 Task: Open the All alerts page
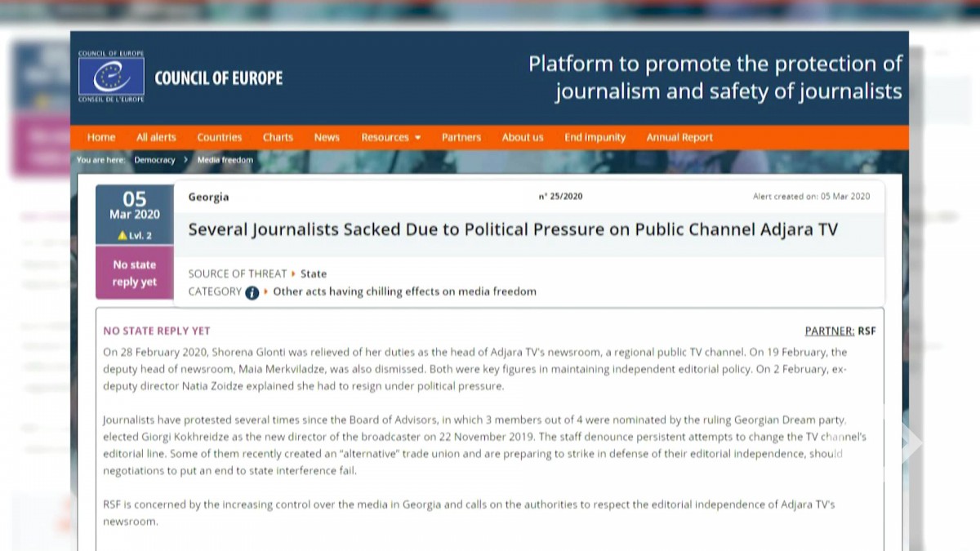[156, 137]
